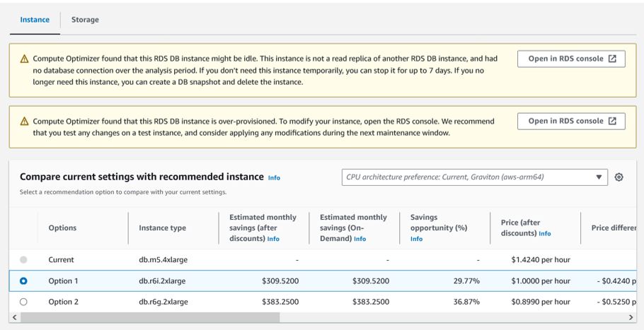Click left arrow of horizontal scrollbar

click(x=15, y=317)
